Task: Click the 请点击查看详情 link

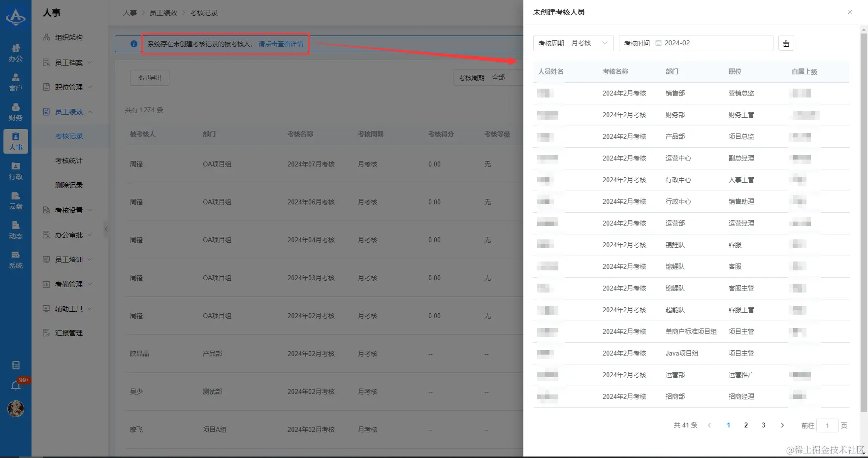Action: click(281, 44)
